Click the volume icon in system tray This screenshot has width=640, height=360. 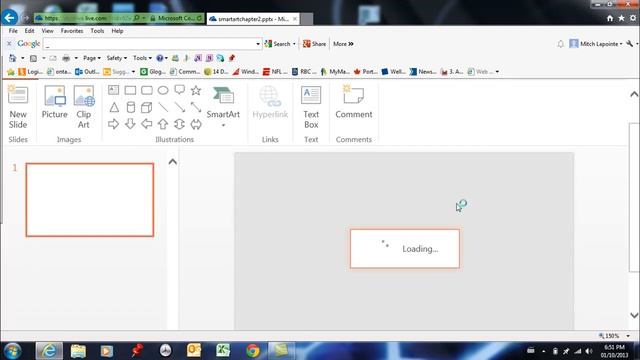click(x=589, y=351)
